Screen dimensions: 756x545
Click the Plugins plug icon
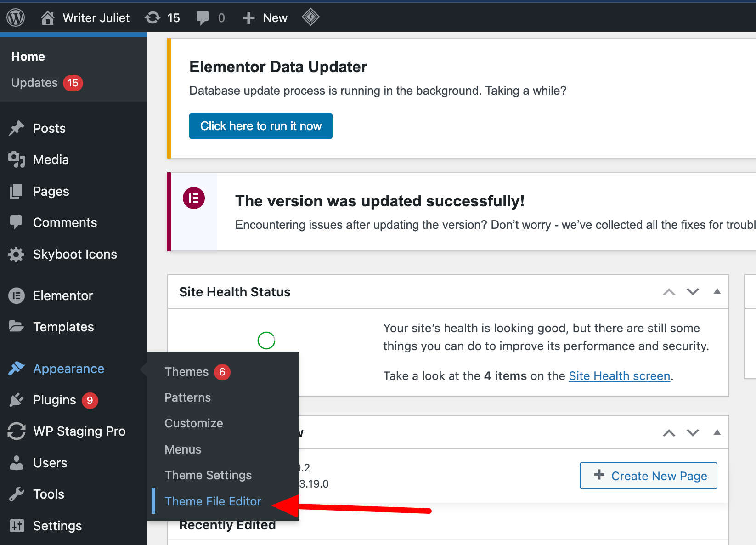[17, 400]
